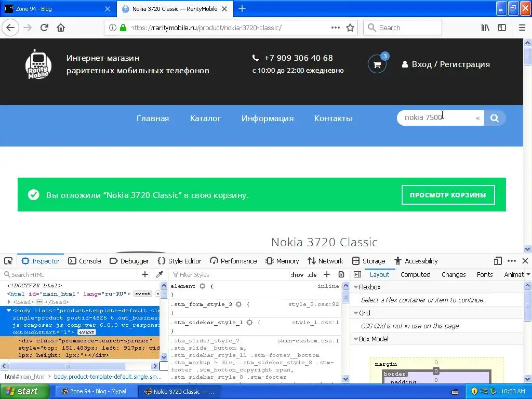
Task: Click the green padlock security icon
Action: (123, 28)
